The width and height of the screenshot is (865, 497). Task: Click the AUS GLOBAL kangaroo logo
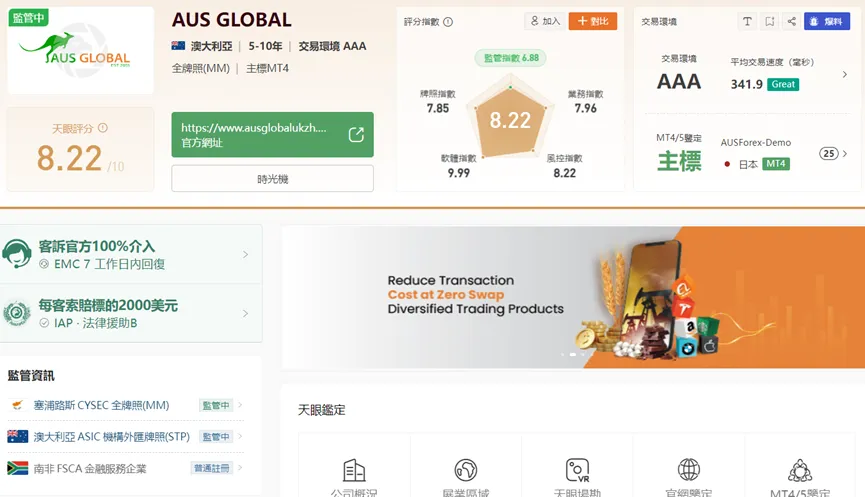pos(74,50)
